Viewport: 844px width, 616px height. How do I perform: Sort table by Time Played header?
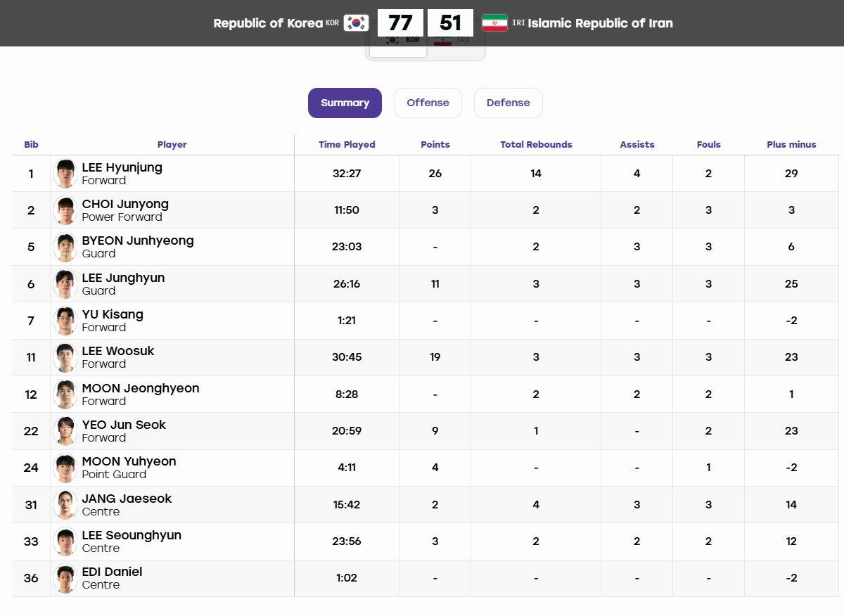point(347,145)
